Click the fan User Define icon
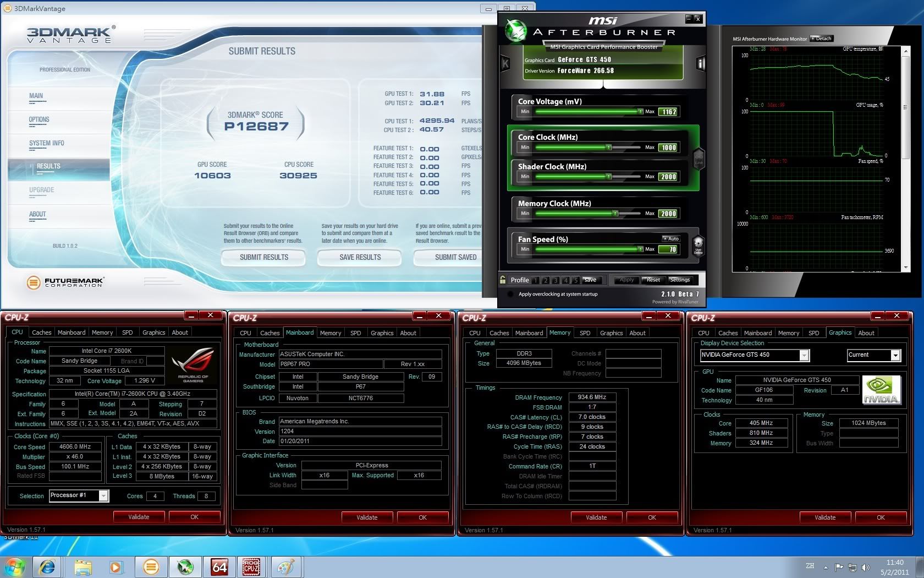This screenshot has height=578, width=924. 698,245
